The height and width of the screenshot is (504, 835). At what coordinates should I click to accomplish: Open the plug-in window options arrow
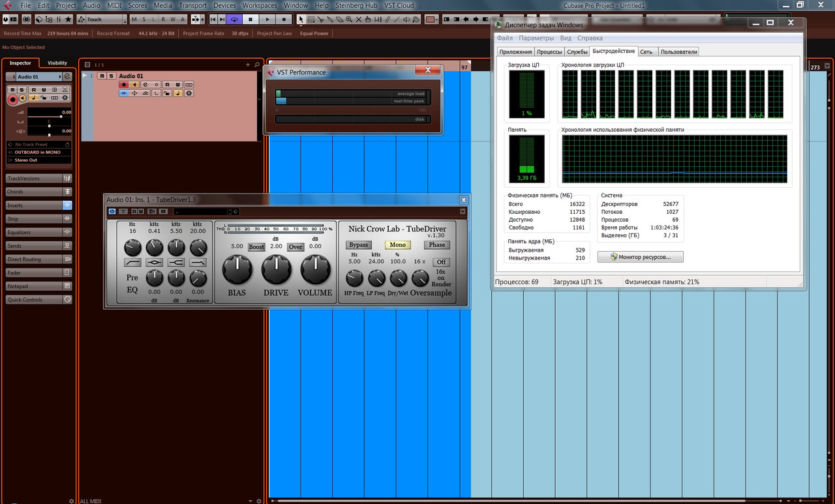pos(463,211)
